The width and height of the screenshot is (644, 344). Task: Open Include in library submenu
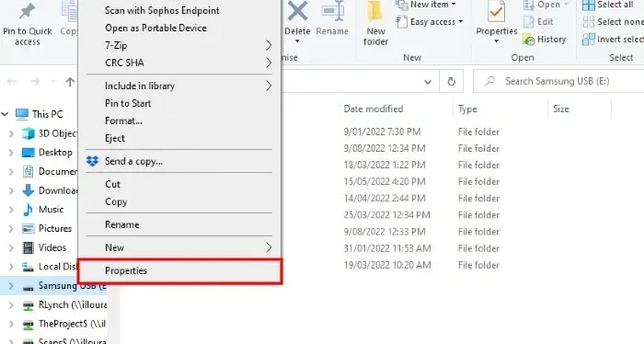coord(179,86)
